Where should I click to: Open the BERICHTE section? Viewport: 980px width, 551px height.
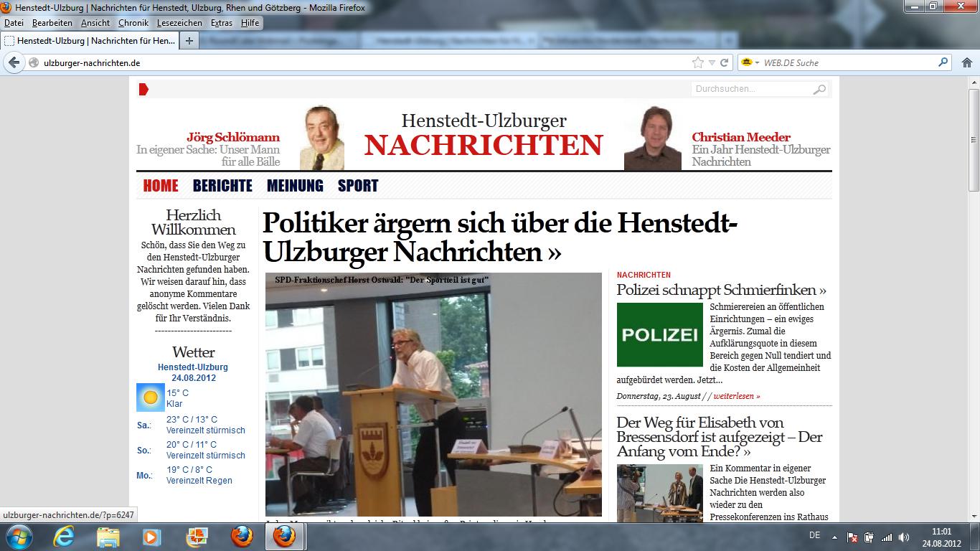pos(222,186)
